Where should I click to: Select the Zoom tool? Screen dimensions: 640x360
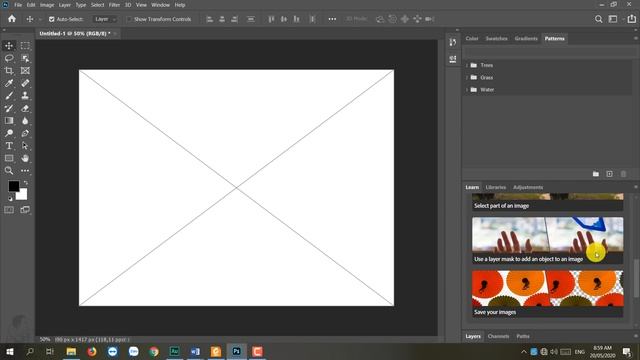point(9,171)
